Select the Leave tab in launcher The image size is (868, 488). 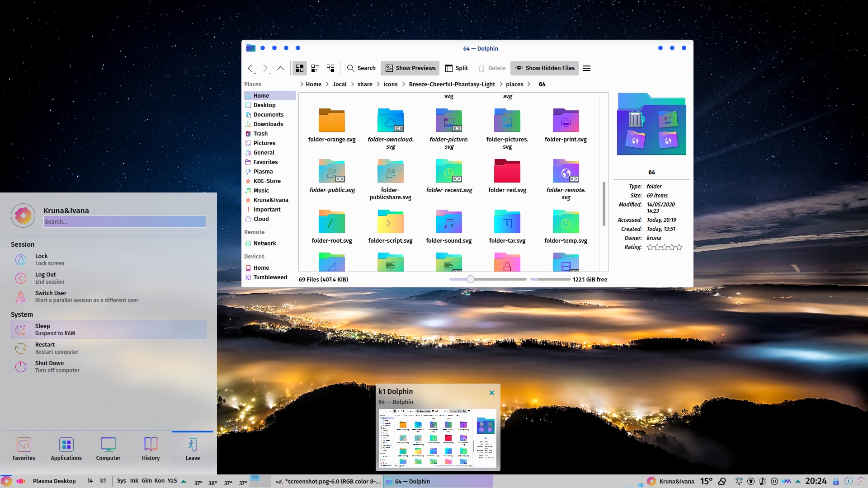tap(193, 449)
